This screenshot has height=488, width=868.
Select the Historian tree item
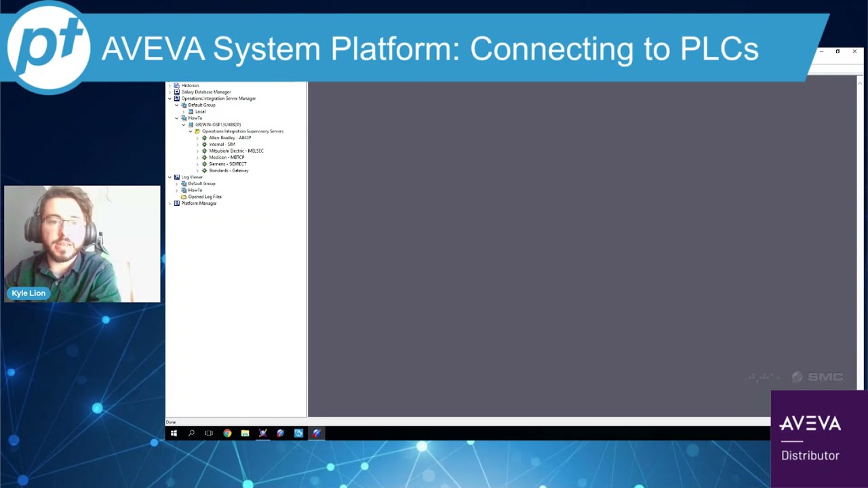click(x=191, y=85)
